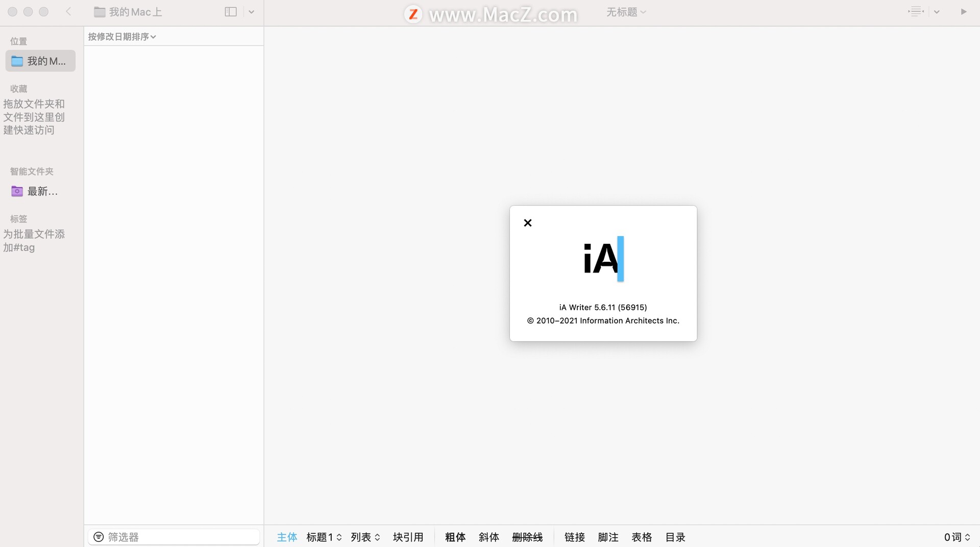The width and height of the screenshot is (980, 547).
Task: Apply 粗体 bold formatting
Action: click(x=455, y=537)
